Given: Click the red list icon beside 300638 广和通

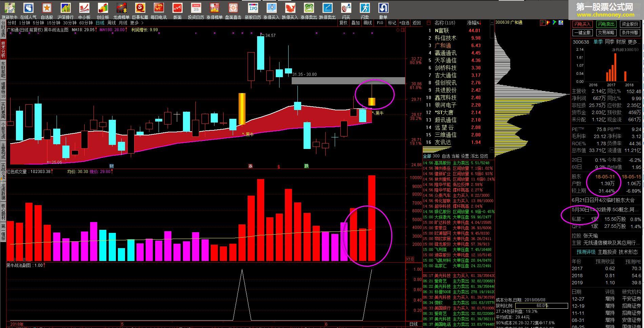Looking at the screenshot, I should (x=543, y=23).
